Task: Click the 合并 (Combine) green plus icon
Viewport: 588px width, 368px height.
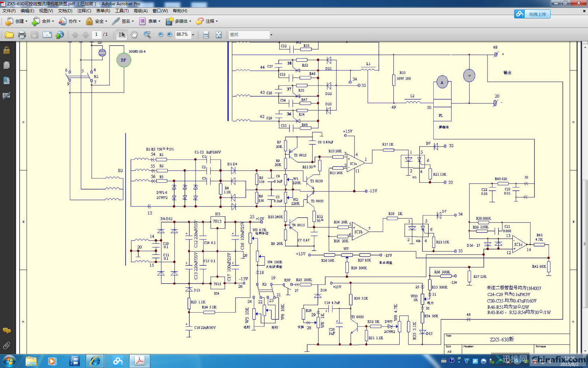Action: tap(35, 21)
